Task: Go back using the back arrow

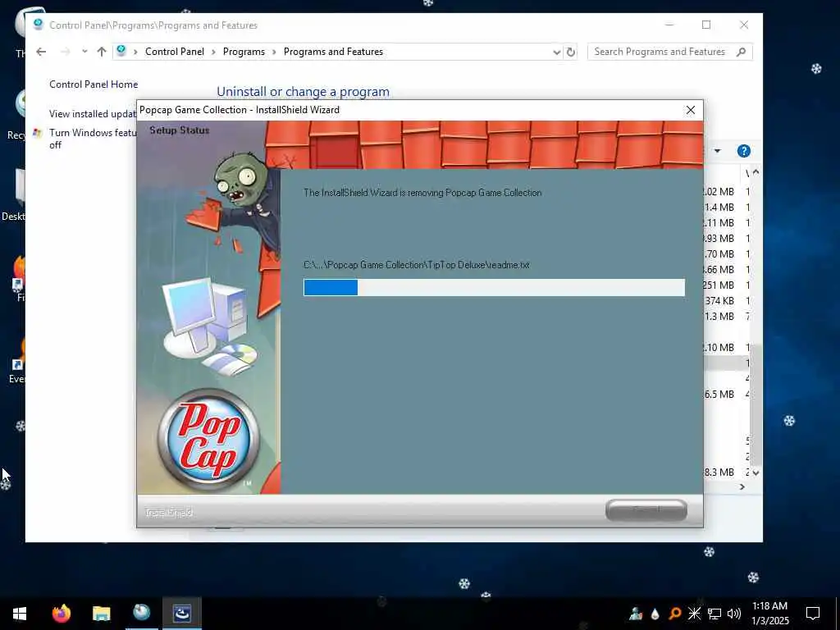Action: 41,52
